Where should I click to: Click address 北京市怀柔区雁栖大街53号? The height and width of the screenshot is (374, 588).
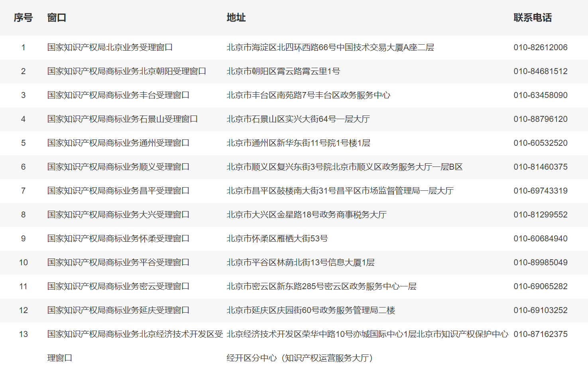click(277, 239)
